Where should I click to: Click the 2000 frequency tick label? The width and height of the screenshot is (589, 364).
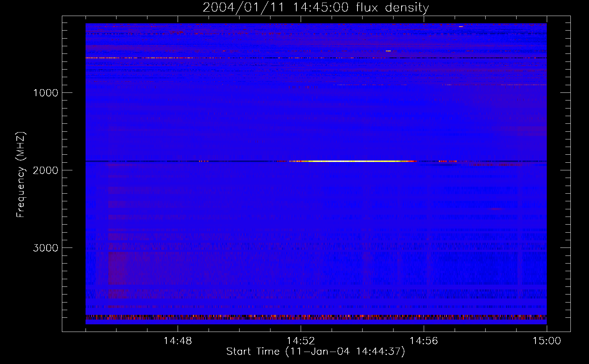coord(46,170)
